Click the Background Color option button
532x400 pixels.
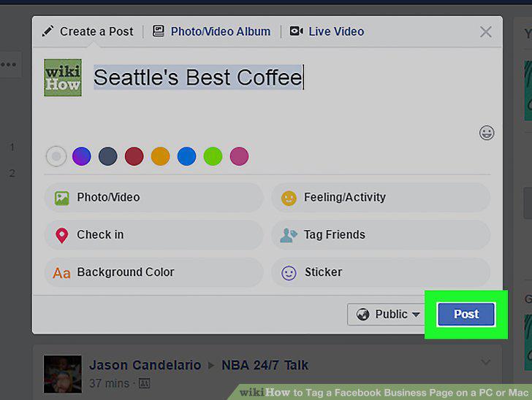[x=153, y=272]
